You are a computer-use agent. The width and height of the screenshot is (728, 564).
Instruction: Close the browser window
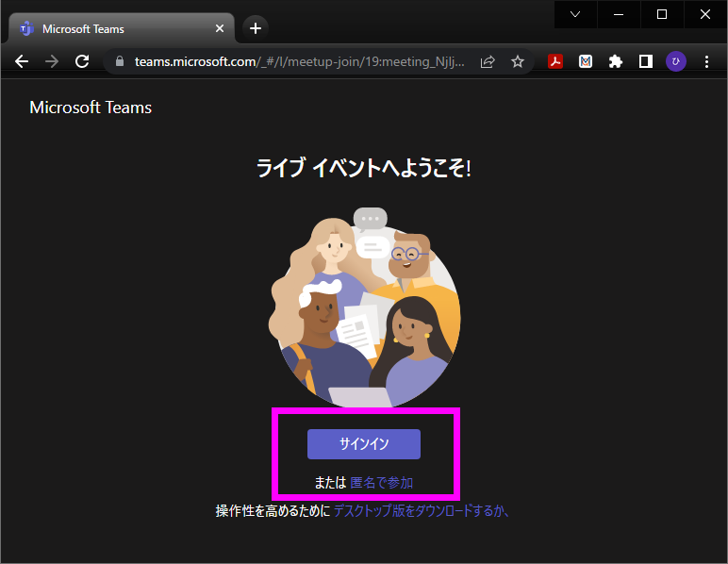(x=704, y=14)
